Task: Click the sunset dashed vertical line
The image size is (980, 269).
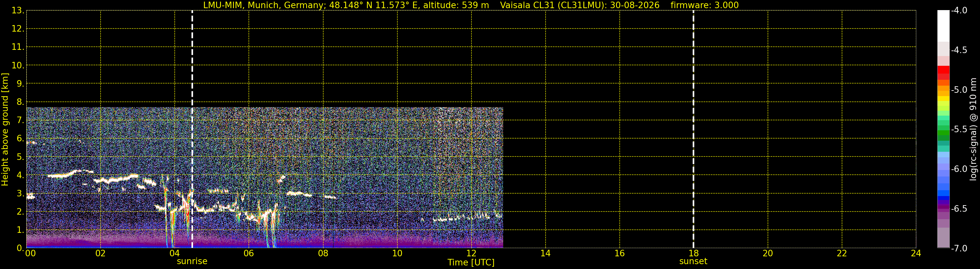Action: [693, 129]
